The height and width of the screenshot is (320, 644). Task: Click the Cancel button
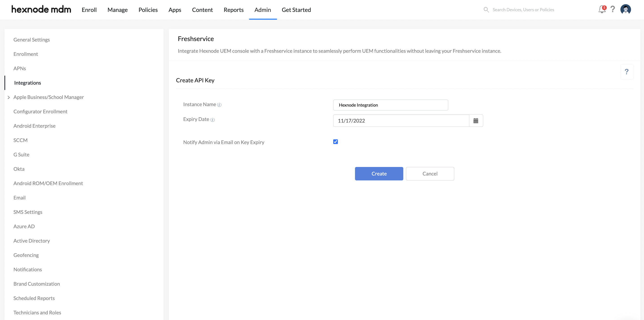click(x=430, y=174)
